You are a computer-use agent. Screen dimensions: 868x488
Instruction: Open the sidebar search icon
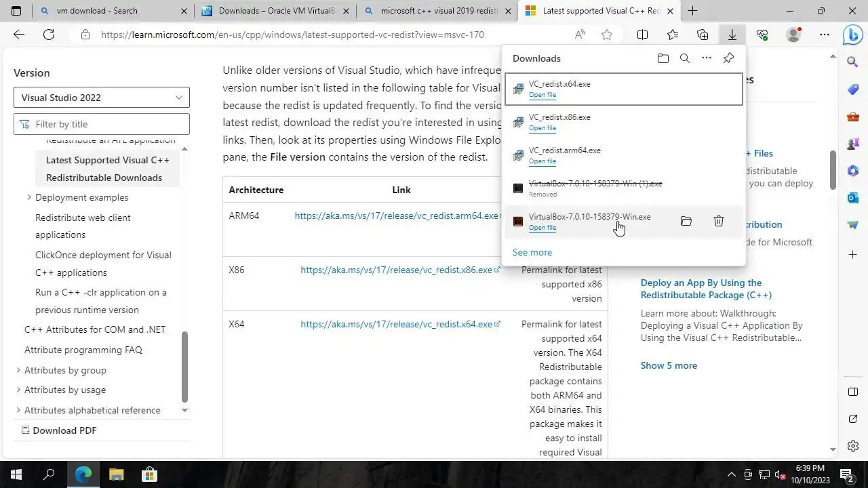click(853, 62)
